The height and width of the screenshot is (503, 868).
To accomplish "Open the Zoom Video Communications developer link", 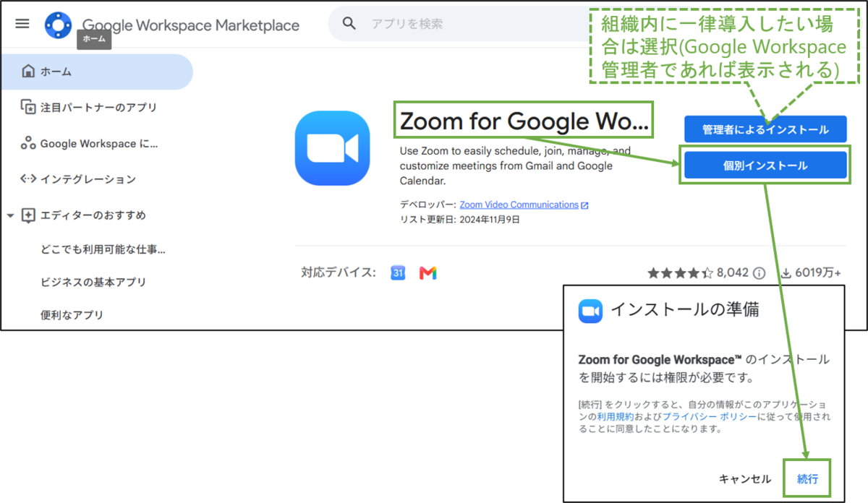I will pos(519,205).
